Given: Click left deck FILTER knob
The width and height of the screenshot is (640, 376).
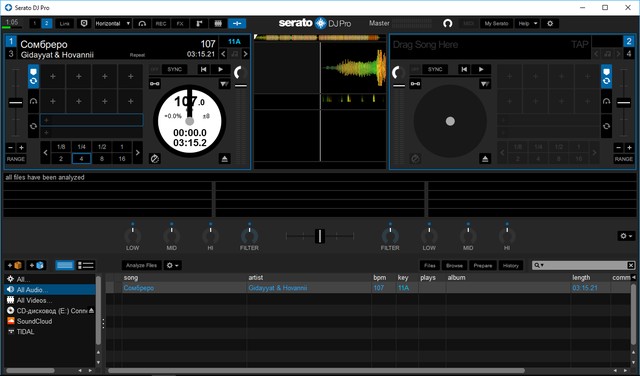Looking at the screenshot, I should pyautogui.click(x=249, y=236).
